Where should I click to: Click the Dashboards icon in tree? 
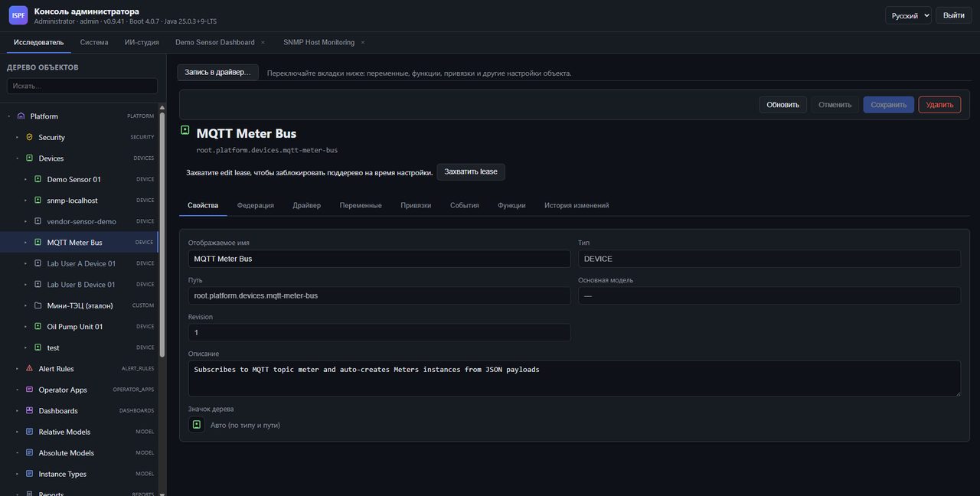point(29,411)
